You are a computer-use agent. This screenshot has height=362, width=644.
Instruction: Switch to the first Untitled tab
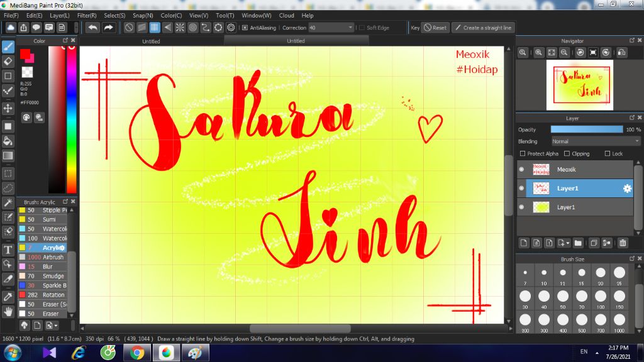[x=151, y=41]
